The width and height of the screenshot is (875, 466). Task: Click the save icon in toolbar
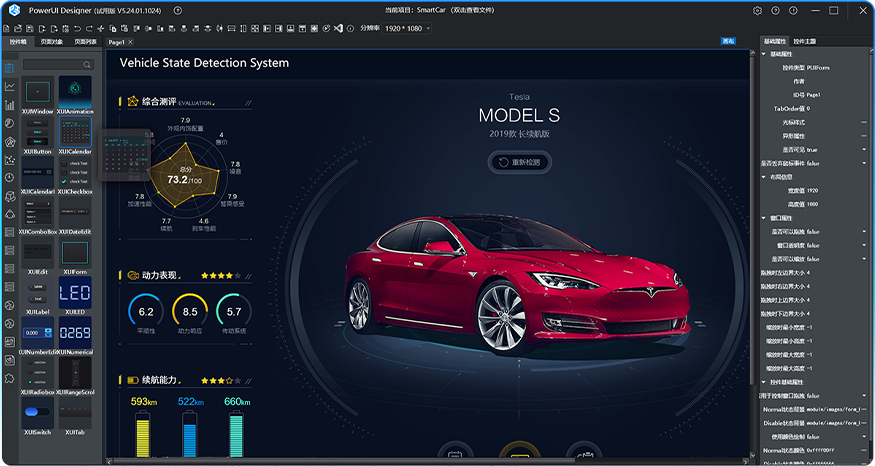30,28
